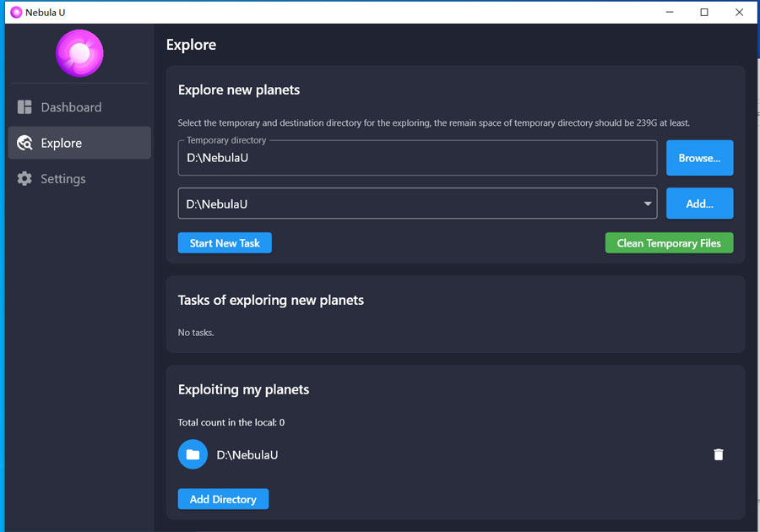Focus the Temporary directory text field
Viewport: 760px width, 532px height.
[417, 158]
